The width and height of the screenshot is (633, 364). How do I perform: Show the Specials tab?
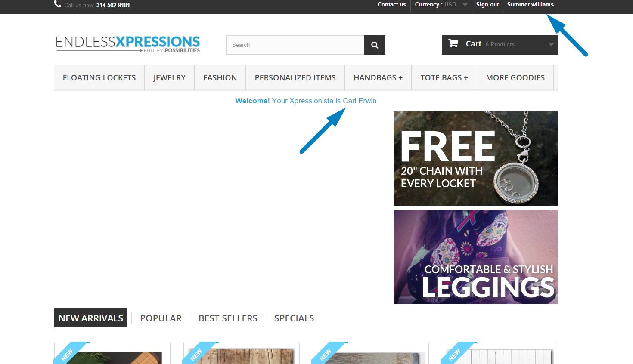tap(294, 318)
